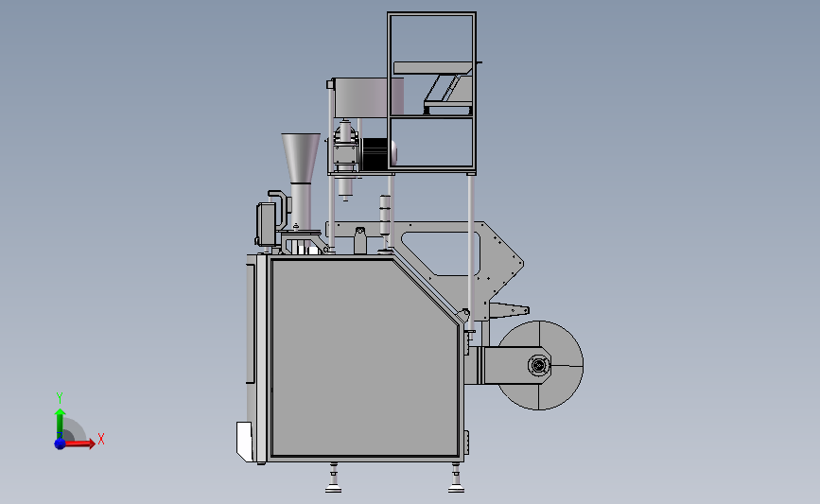The width and height of the screenshot is (820, 504).
Task: Select the left leveling foot under the cabinet
Action: pos(333,478)
